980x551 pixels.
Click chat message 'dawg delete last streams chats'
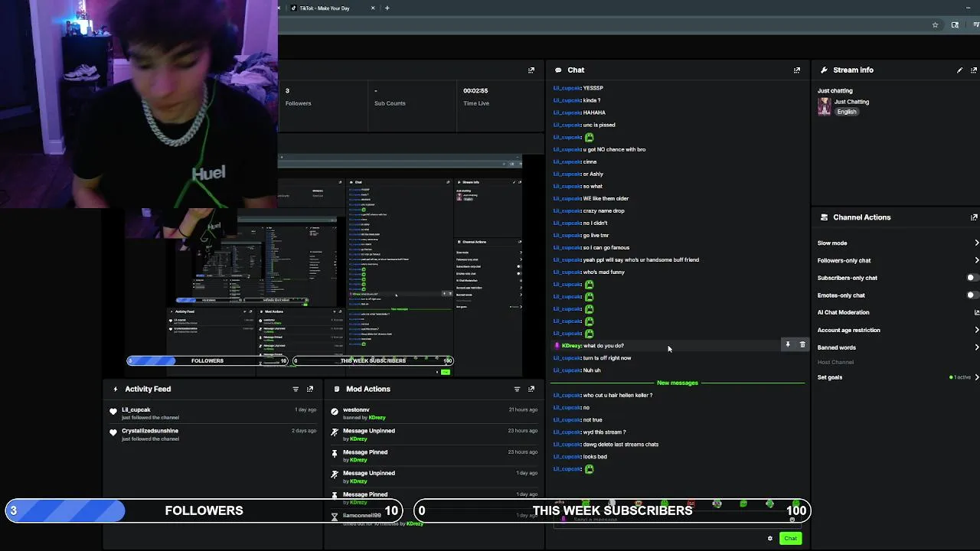pyautogui.click(x=620, y=445)
